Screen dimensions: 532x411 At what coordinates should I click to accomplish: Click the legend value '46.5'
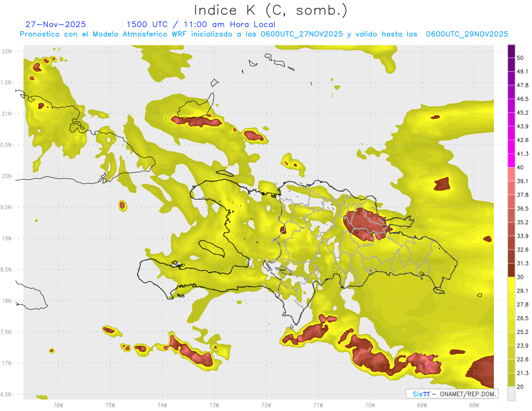tap(523, 99)
